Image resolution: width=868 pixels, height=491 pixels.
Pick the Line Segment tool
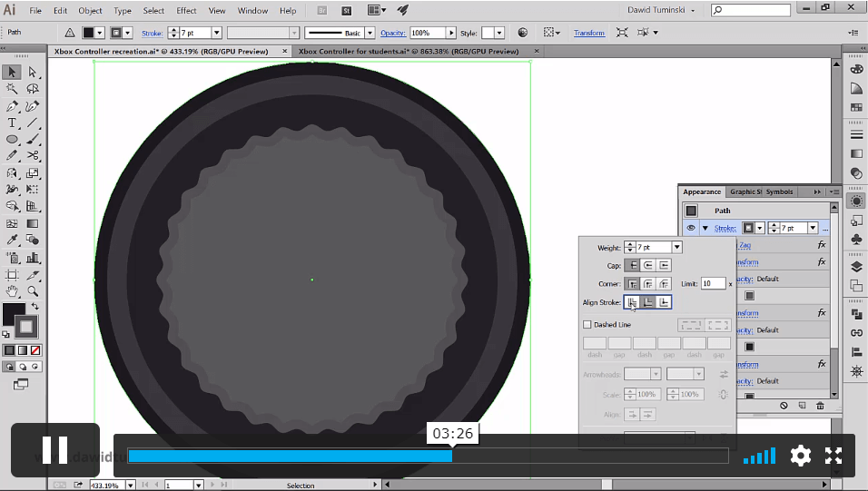click(32, 123)
